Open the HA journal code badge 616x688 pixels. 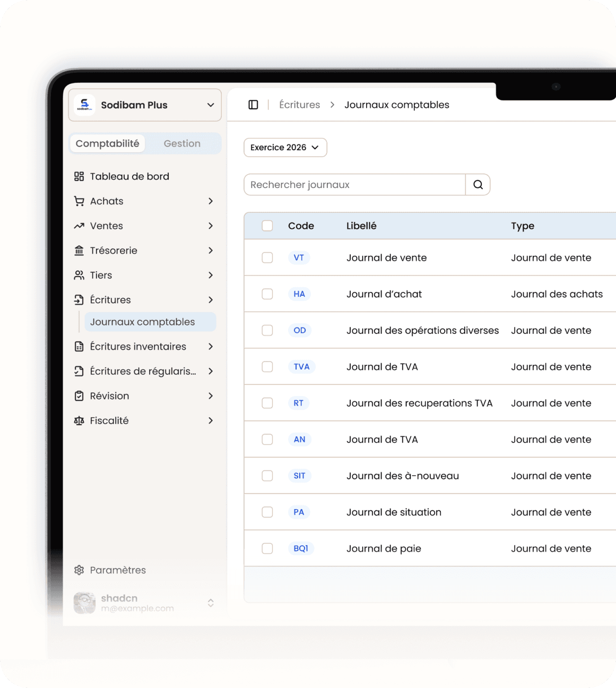tap(299, 294)
